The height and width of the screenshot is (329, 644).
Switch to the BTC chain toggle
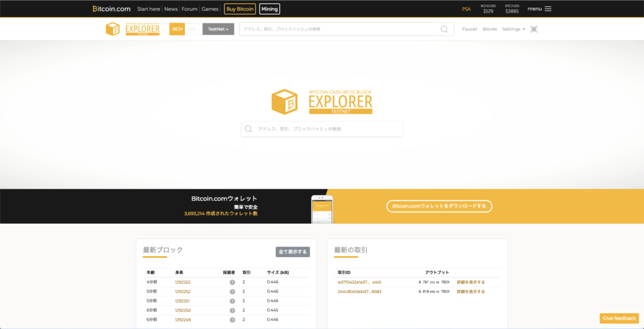(x=192, y=29)
